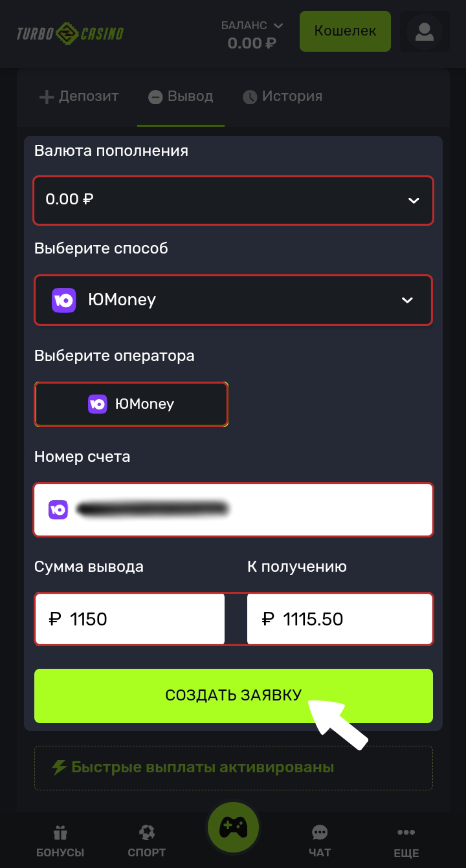Open the user profile avatar icon

coord(425,32)
